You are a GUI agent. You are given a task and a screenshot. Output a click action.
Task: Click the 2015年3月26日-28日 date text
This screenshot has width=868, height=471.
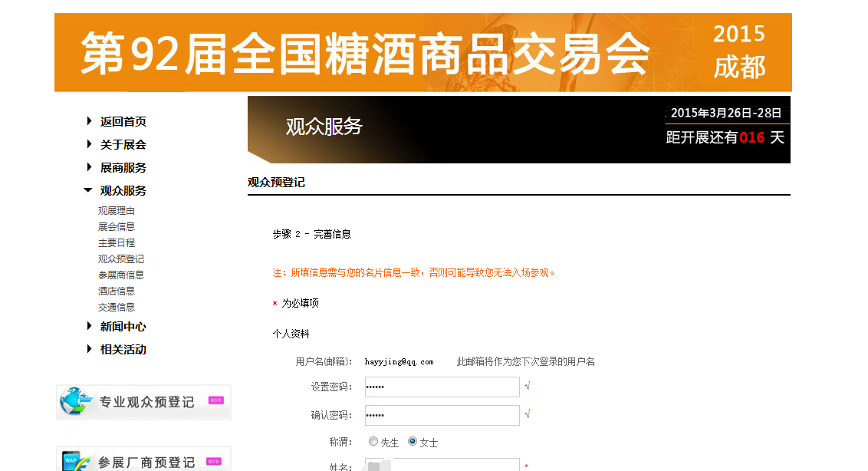click(725, 113)
